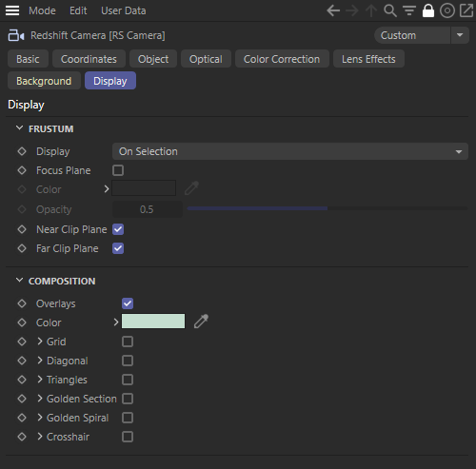
Task: Click the target mode circle icon
Action: coord(447,10)
